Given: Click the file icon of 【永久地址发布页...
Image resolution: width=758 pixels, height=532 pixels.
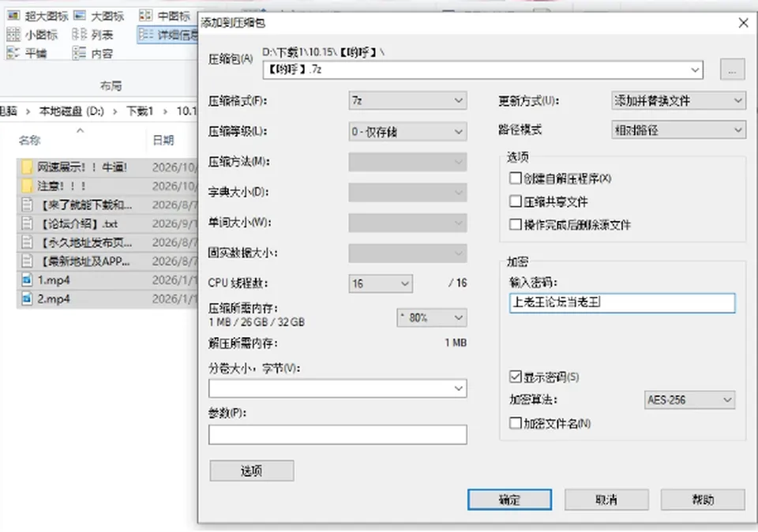Looking at the screenshot, I should coord(27,242).
